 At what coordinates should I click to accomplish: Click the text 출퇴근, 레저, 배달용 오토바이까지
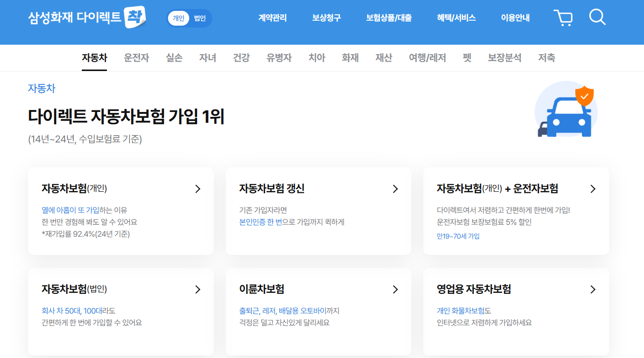point(289,311)
